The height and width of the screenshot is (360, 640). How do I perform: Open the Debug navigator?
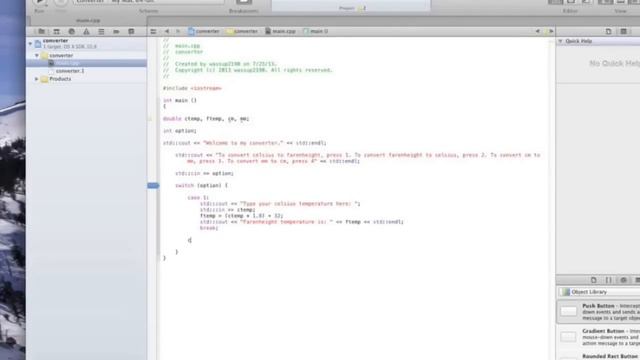click(101, 31)
